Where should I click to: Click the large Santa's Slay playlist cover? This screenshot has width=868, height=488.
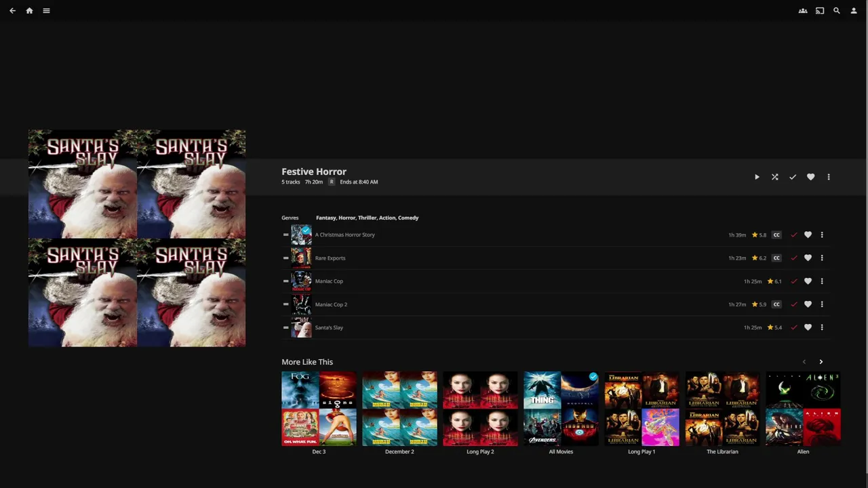pos(137,238)
